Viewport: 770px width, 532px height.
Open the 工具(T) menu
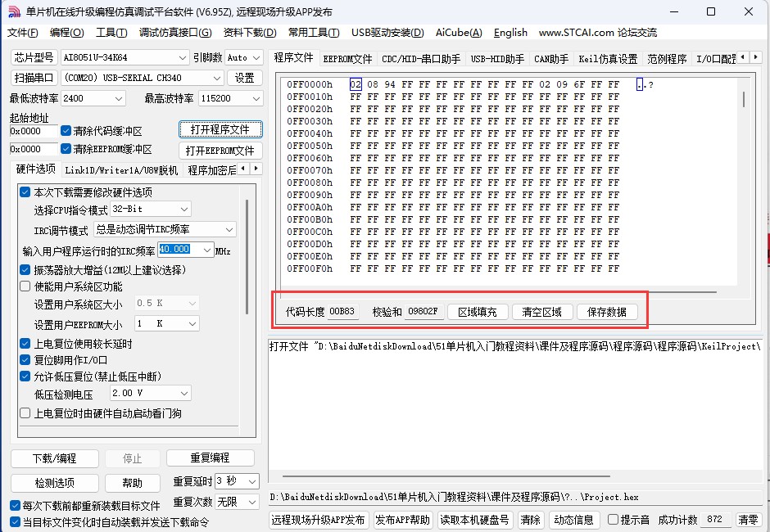point(111,33)
